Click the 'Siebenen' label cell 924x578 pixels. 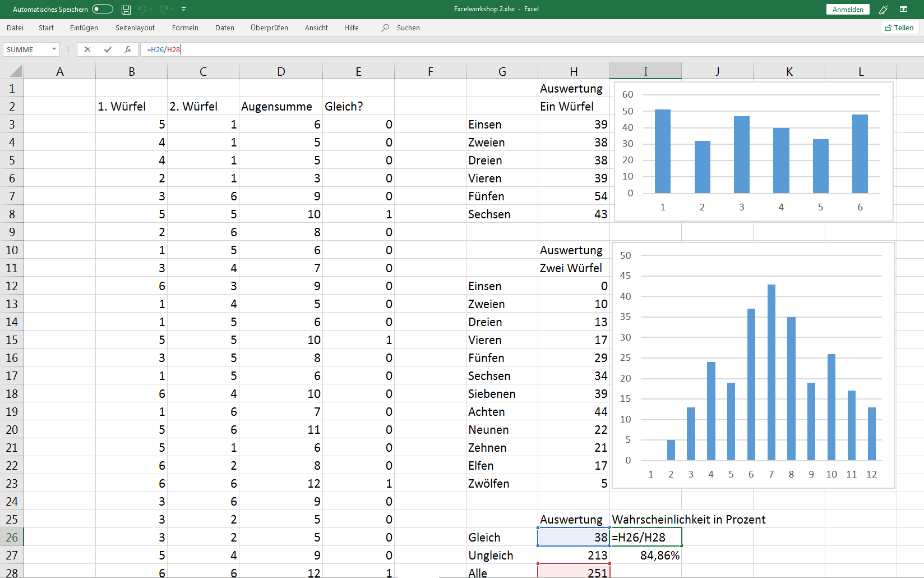coord(502,393)
